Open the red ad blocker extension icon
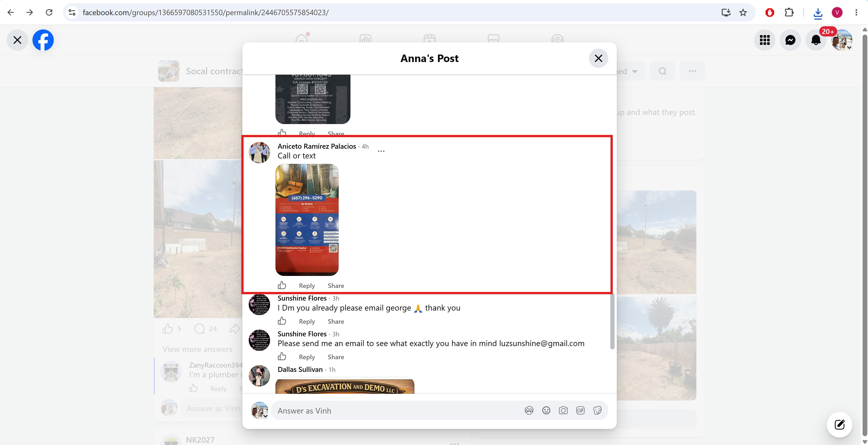Image resolution: width=868 pixels, height=445 pixels. [770, 12]
